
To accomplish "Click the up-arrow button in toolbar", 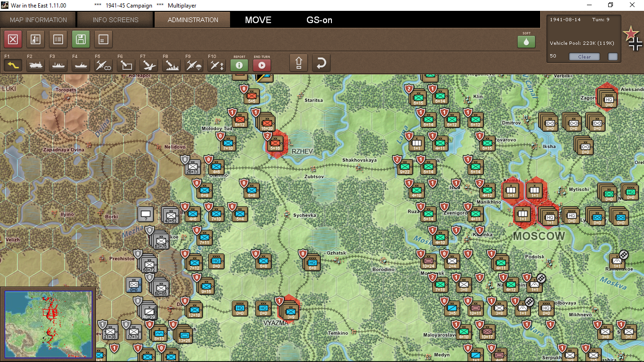I will point(298,63).
